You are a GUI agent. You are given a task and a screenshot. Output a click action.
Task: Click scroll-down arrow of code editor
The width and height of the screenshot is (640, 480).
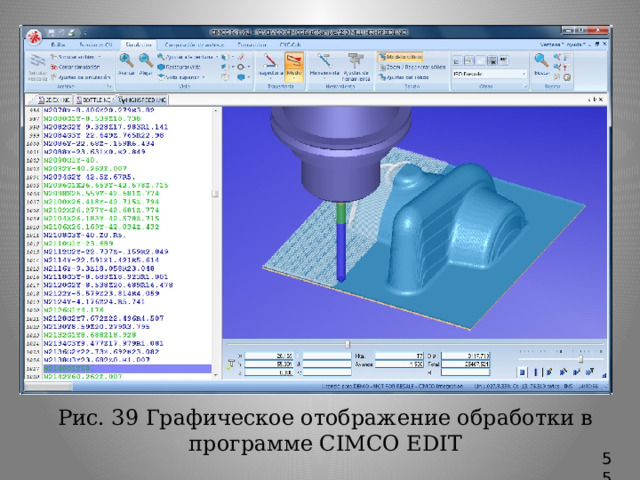216,376
